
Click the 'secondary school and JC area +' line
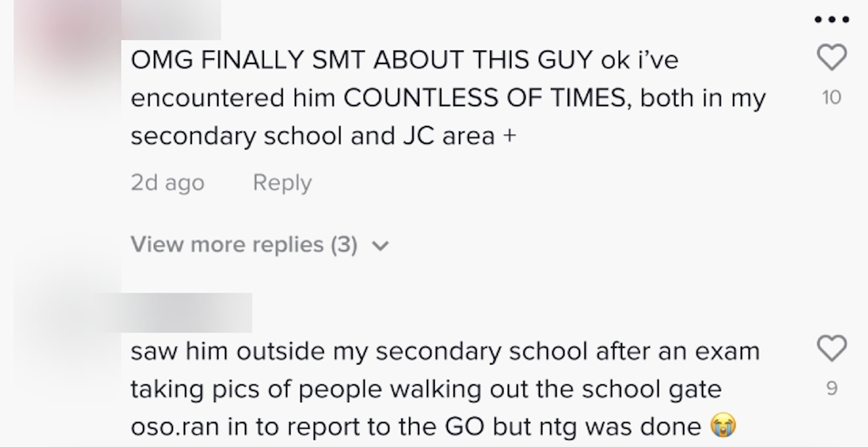(323, 136)
